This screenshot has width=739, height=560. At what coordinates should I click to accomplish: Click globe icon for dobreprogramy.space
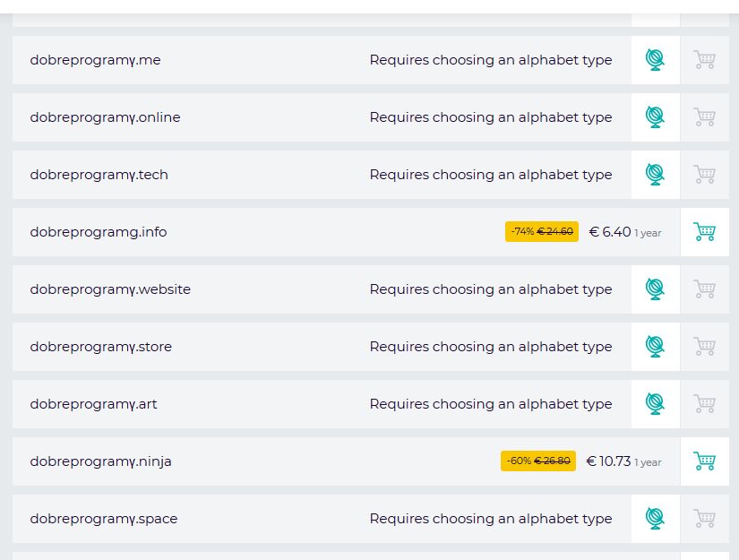point(655,519)
